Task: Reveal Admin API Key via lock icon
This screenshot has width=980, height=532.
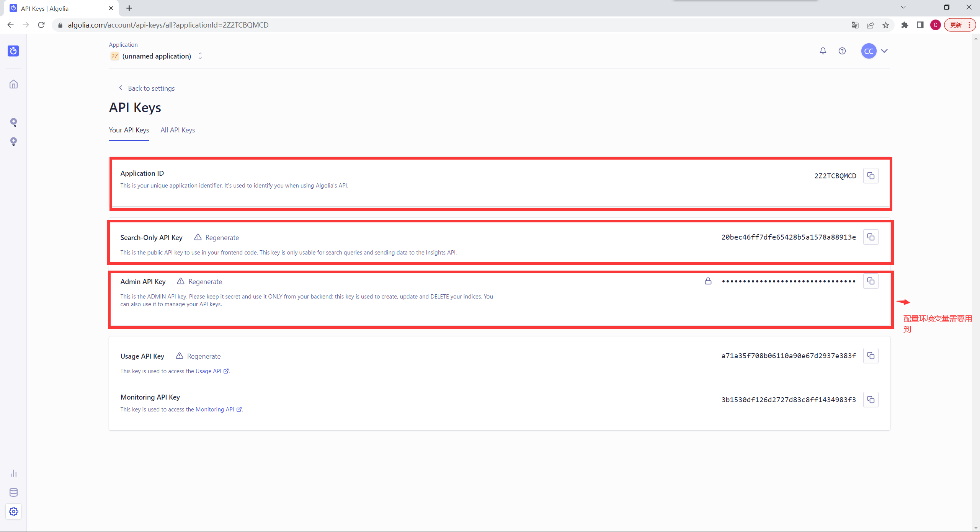Action: [708, 281]
